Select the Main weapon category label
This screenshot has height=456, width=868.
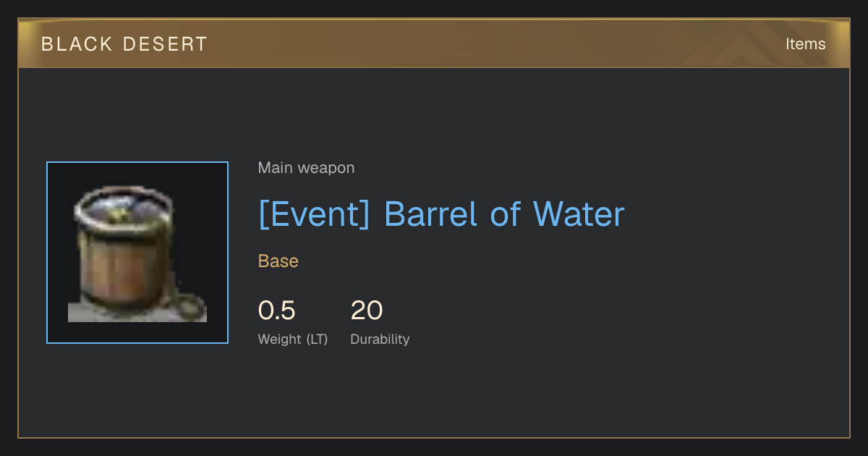click(x=306, y=168)
